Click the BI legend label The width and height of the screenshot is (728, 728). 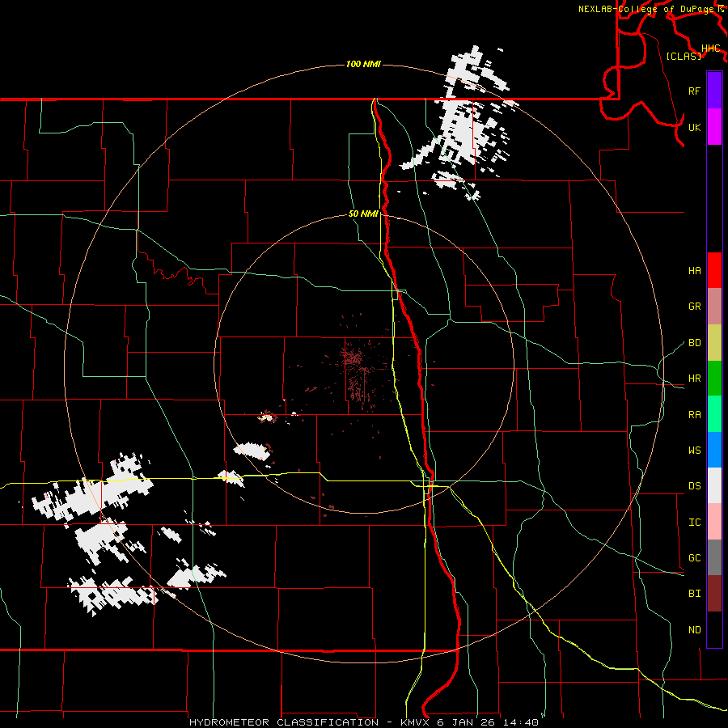[694, 594]
